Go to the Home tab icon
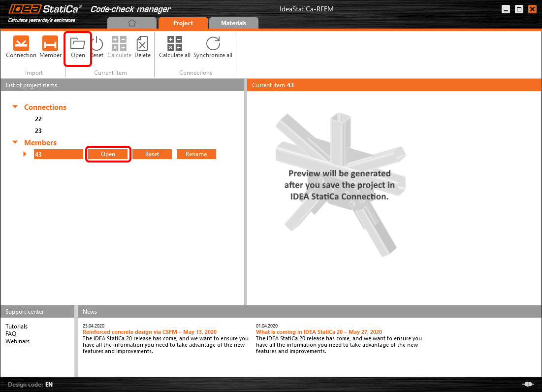Image resolution: width=542 pixels, height=392 pixels. click(132, 23)
